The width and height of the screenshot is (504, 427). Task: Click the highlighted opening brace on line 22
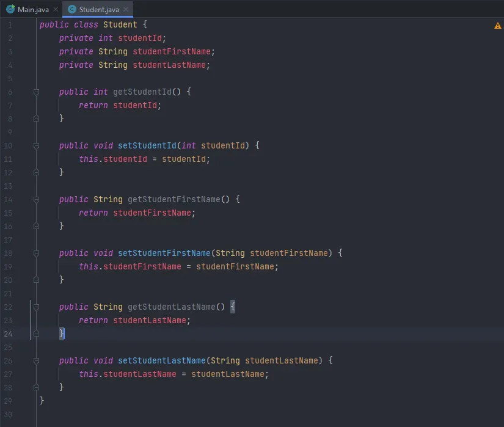pos(233,307)
